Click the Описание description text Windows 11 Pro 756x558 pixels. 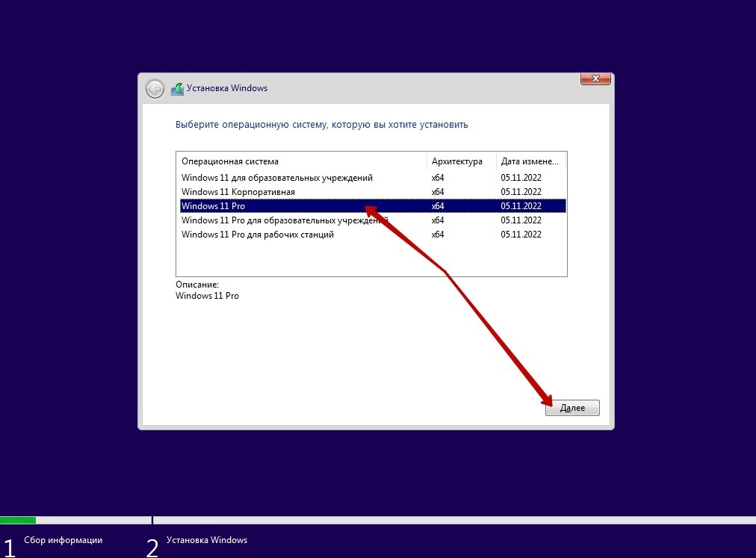pyautogui.click(x=208, y=296)
